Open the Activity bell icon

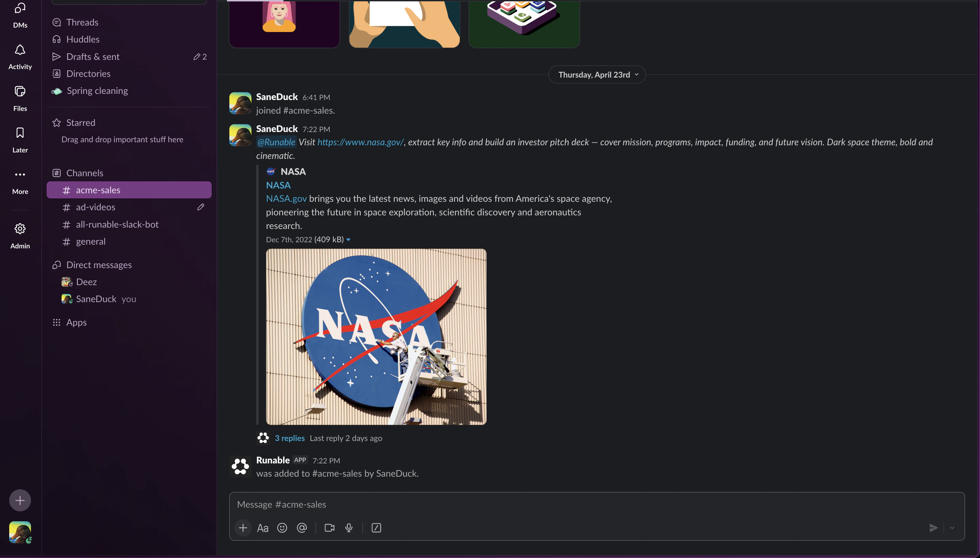[x=20, y=57]
